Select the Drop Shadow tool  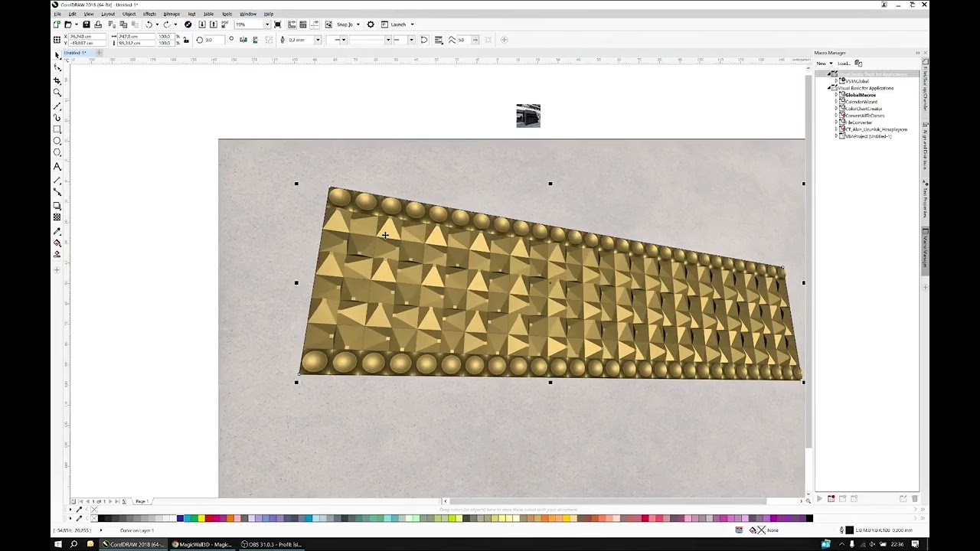[57, 206]
